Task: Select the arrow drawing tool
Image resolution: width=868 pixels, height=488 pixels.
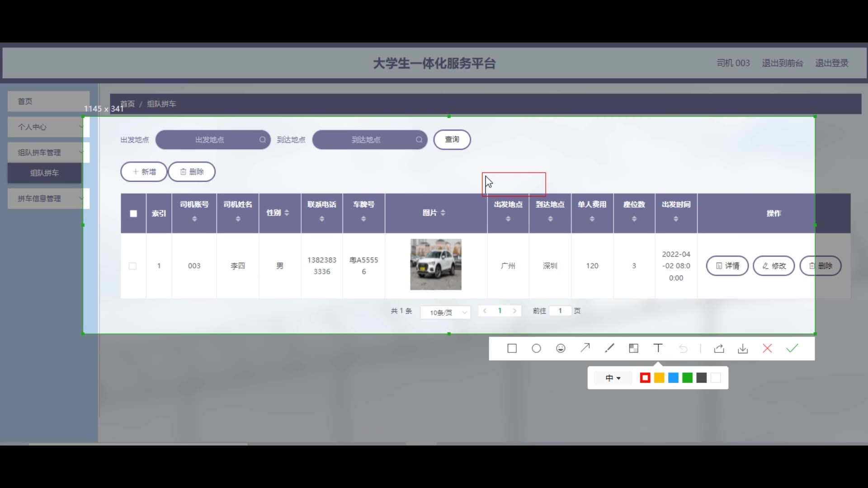Action: [585, 348]
